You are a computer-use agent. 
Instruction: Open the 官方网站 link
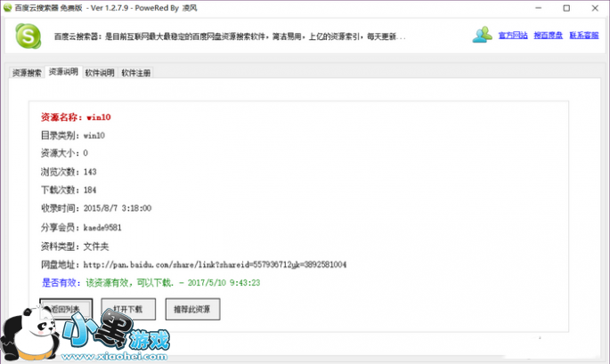(x=513, y=36)
